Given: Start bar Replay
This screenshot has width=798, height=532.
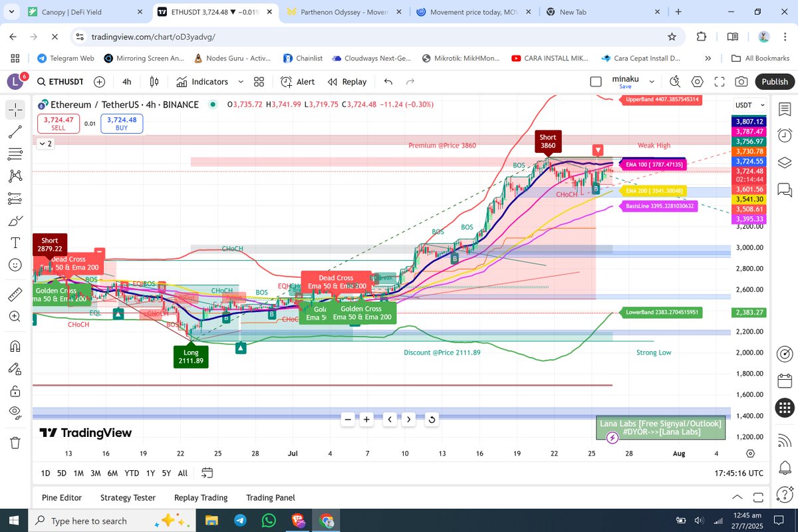Looking at the screenshot, I should point(347,82).
